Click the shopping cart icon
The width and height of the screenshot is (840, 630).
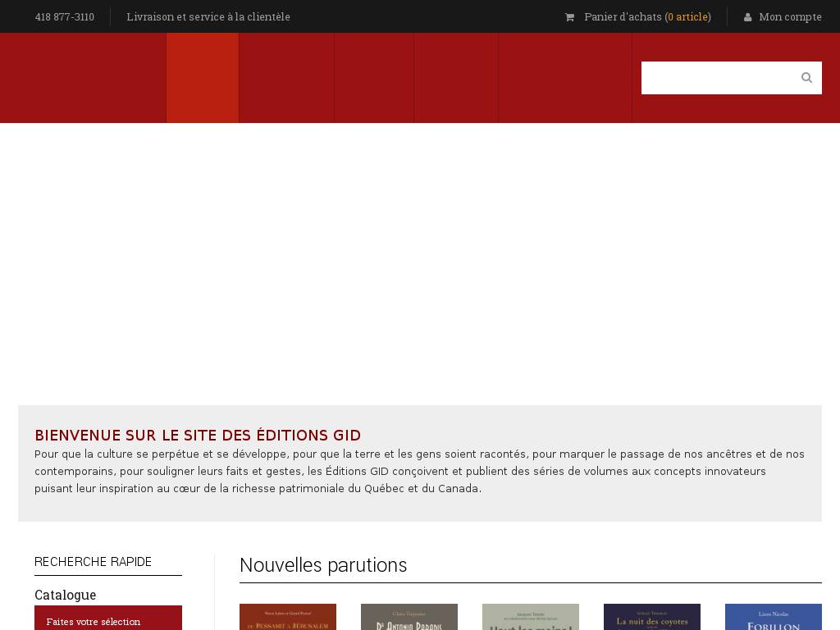coord(569,17)
